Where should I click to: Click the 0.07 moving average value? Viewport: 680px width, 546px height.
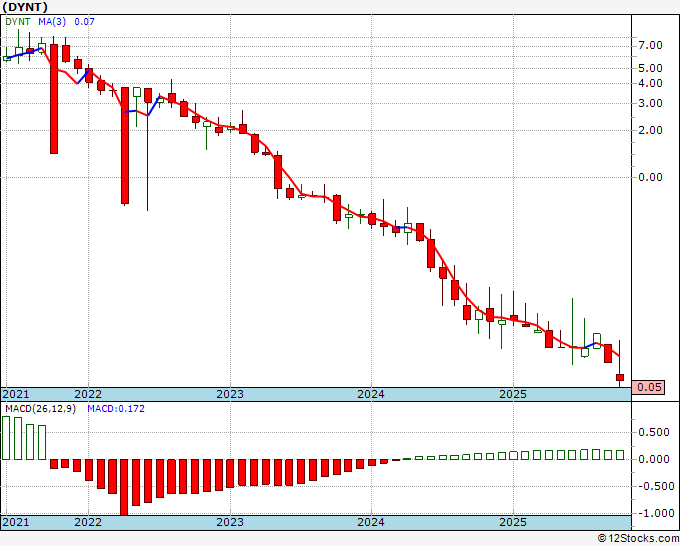(x=84, y=21)
